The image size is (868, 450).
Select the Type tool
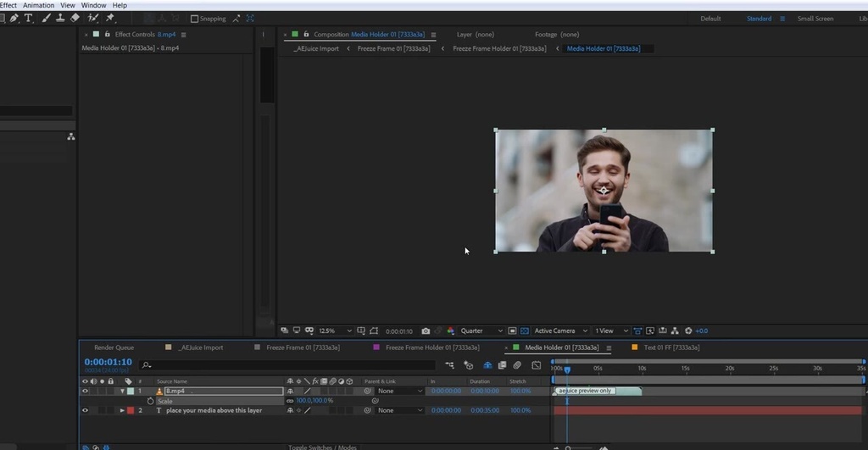coord(28,19)
